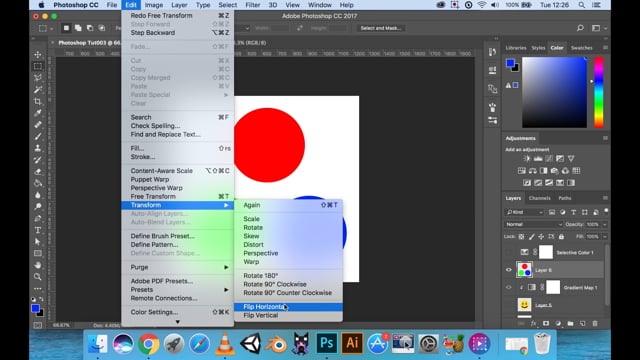
Task: Choose Flip Vertical from Transform submenu
Action: point(289,316)
